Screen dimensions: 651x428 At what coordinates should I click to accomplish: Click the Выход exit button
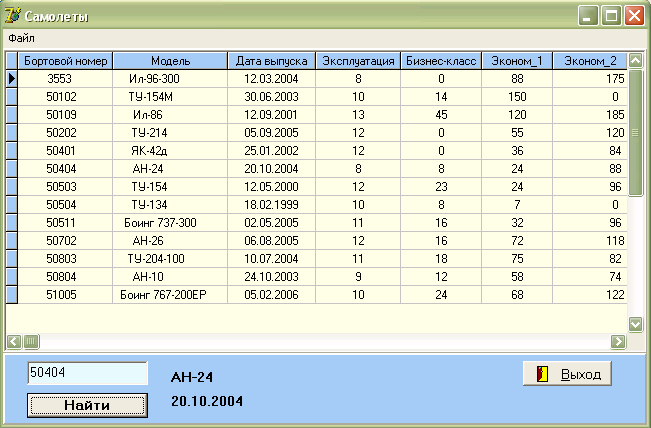click(567, 374)
